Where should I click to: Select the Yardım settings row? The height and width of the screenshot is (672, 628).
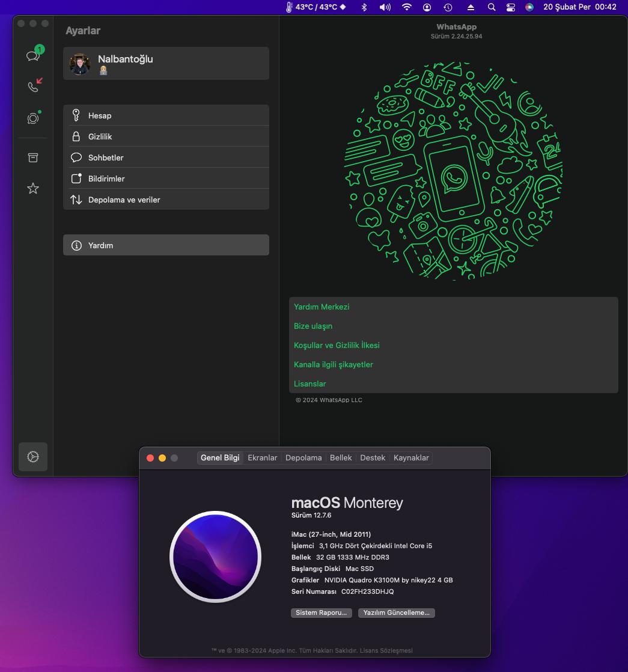point(166,245)
